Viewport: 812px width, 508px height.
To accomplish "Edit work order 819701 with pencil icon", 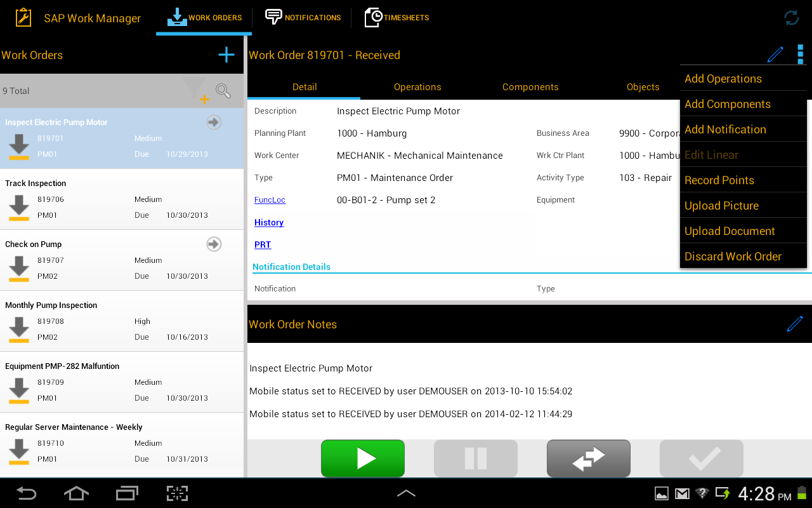I will [775, 55].
